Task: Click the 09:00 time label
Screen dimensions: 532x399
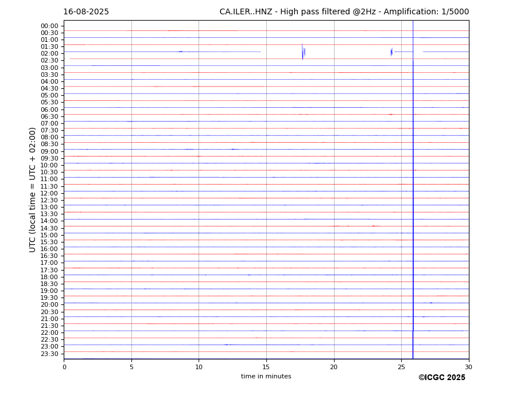Action: (49, 151)
